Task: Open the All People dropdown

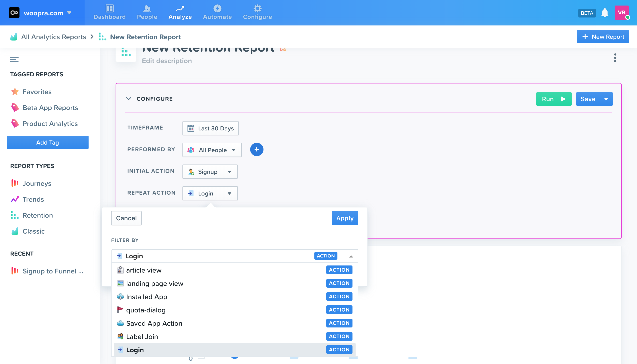Action: 212,150
